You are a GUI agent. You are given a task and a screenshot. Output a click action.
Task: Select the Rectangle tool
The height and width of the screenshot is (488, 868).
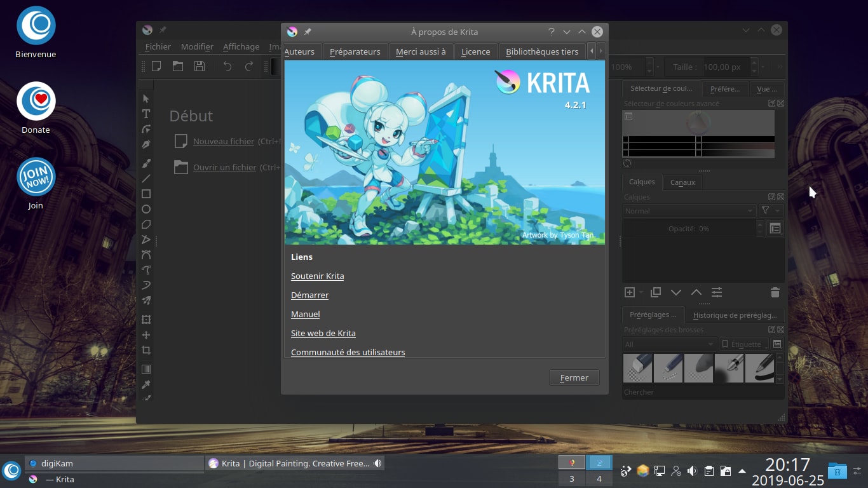pos(146,194)
